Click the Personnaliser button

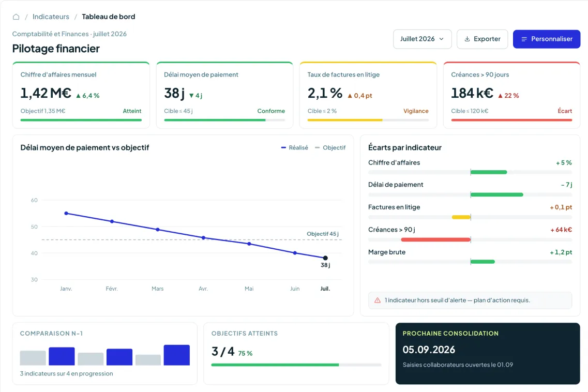[x=547, y=39]
